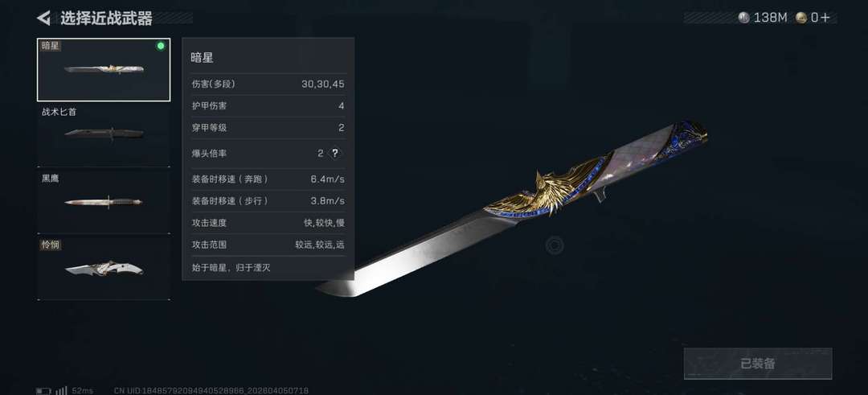Click the 怜悯 label tag

coord(51,245)
